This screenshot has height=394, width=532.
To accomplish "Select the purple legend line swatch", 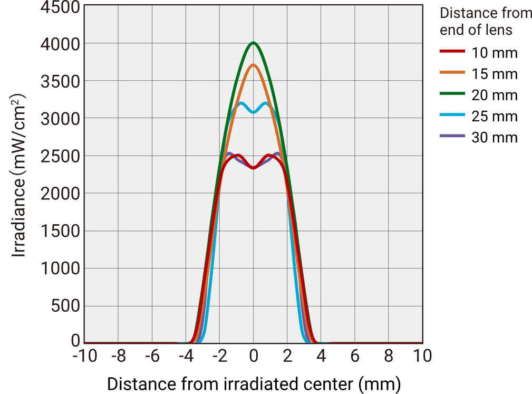I will (452, 136).
